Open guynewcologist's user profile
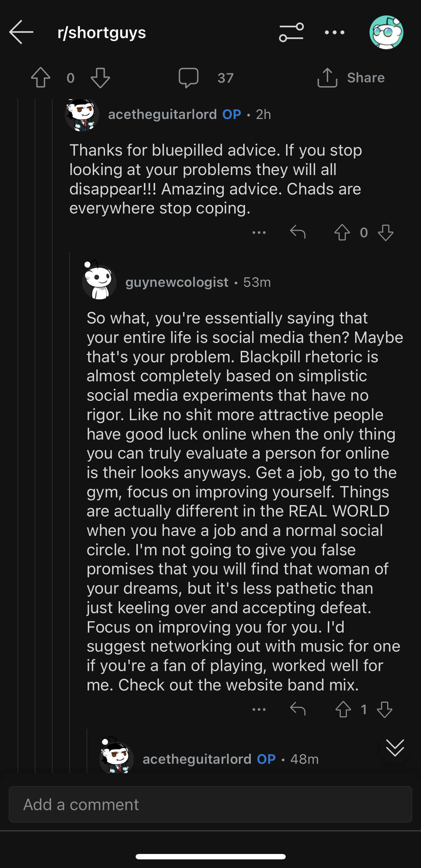This screenshot has width=421, height=868. (177, 282)
